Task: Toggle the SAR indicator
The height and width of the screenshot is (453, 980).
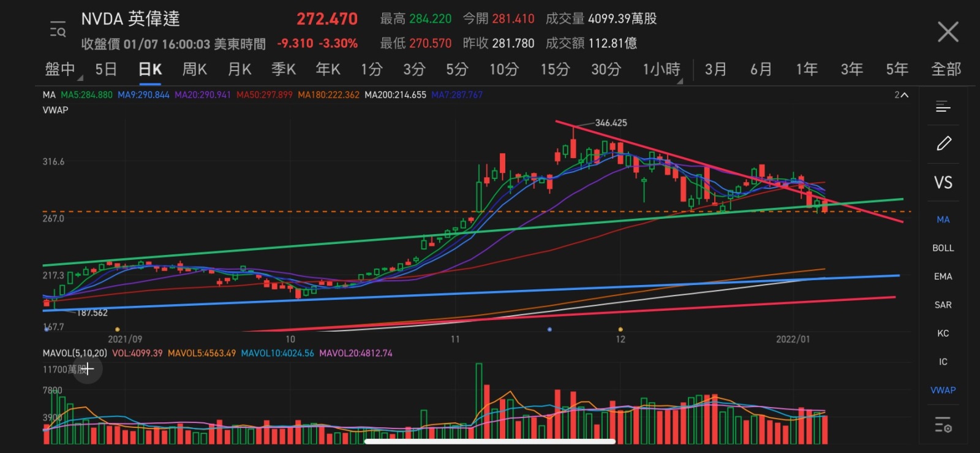Action: (943, 305)
